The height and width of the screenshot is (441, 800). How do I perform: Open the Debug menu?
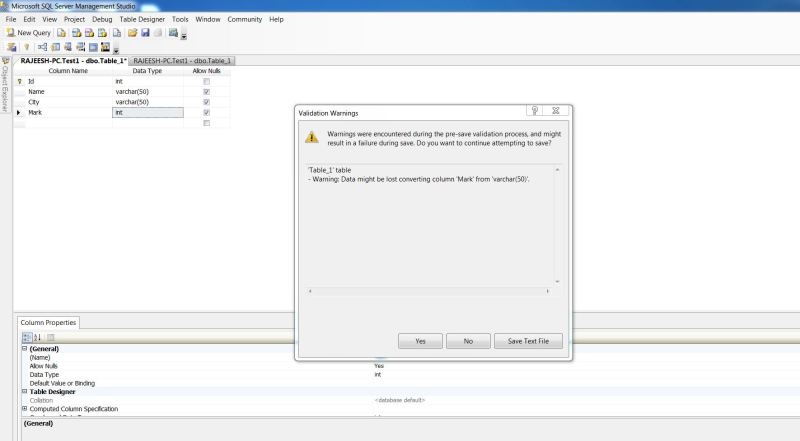(102, 19)
